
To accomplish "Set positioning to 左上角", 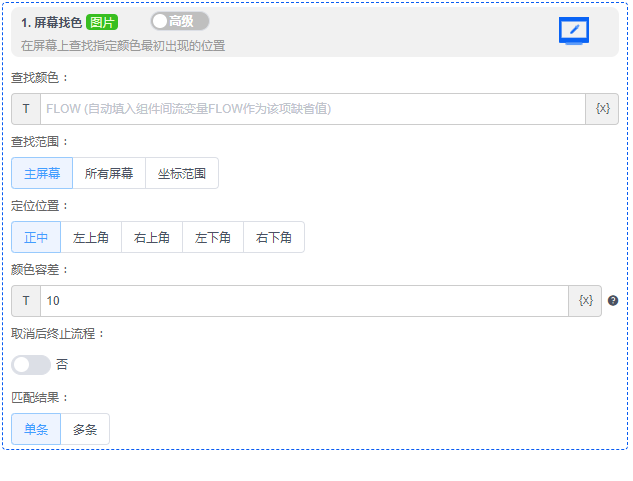I will pyautogui.click(x=91, y=237).
